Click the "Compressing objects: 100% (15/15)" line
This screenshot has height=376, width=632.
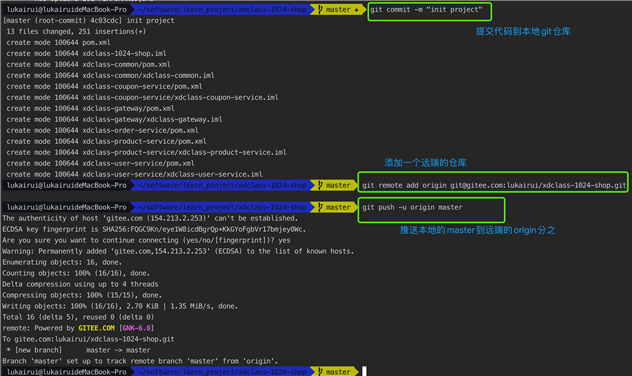82,295
